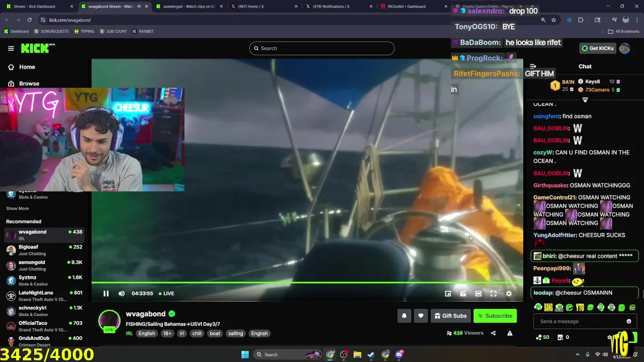This screenshot has width=644, height=362.
Task: Open Steam from the taskbar
Action: pos(371,354)
